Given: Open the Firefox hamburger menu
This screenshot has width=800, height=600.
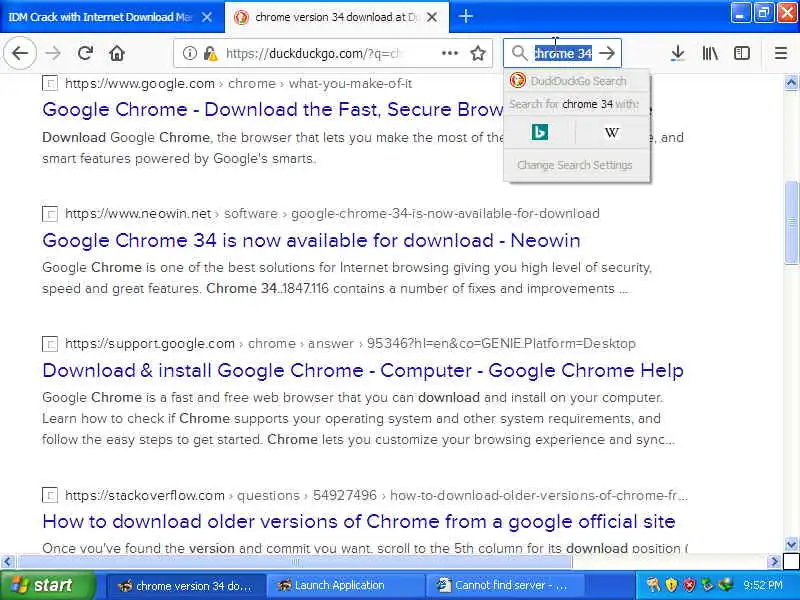Looking at the screenshot, I should click(781, 53).
